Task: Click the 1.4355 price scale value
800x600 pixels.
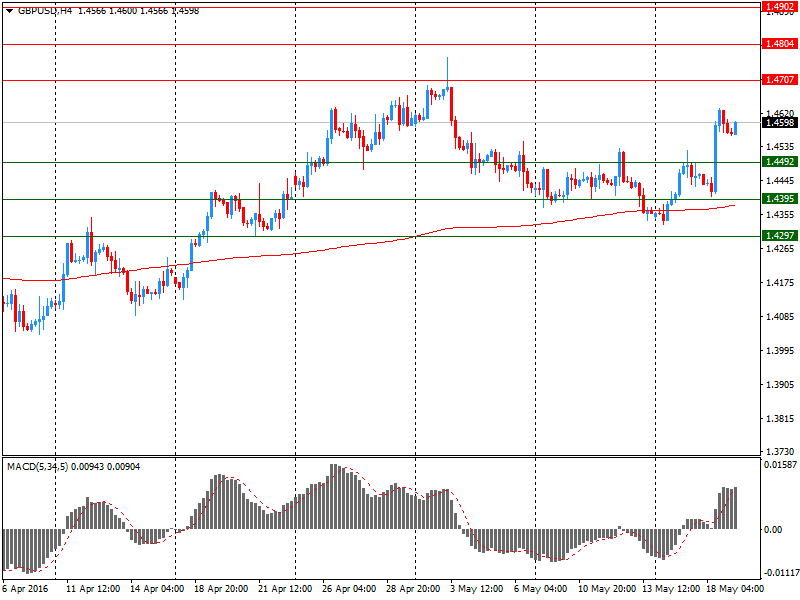Action: pyautogui.click(x=780, y=215)
